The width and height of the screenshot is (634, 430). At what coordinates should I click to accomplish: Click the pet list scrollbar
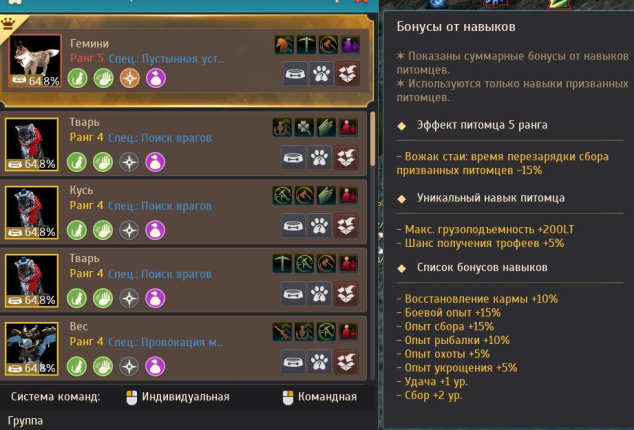pos(372,139)
